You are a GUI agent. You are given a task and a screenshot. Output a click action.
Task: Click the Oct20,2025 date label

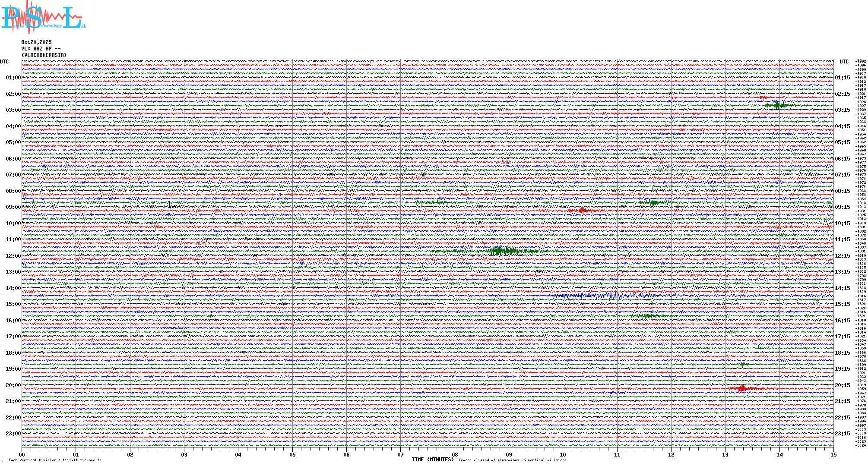[x=36, y=42]
